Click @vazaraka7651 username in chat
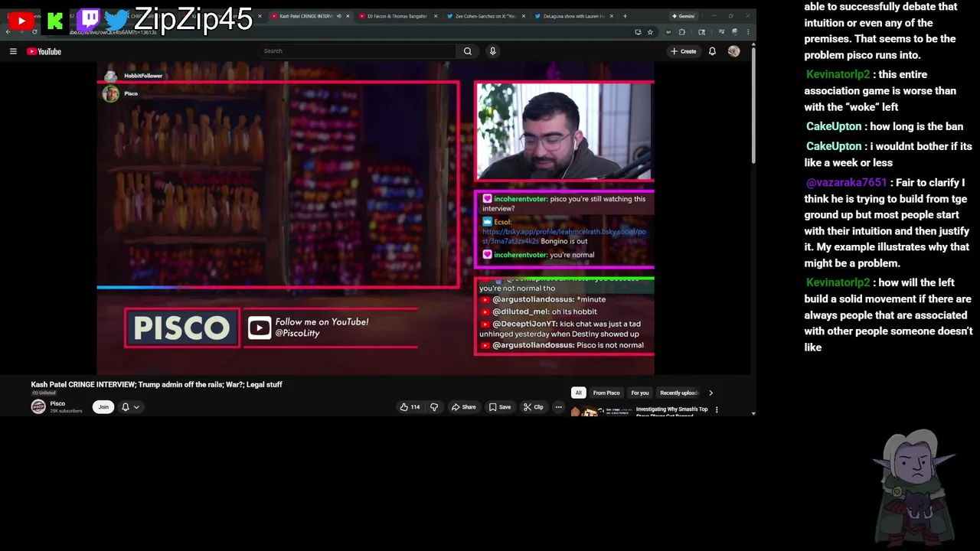Viewport: 980px width, 551px height. (846, 183)
